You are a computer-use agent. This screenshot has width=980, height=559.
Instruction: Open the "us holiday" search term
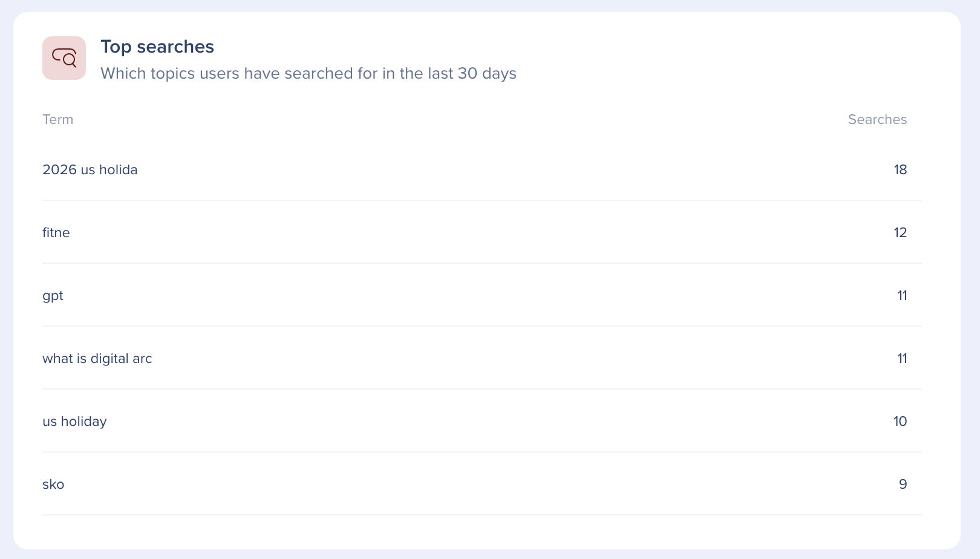pos(74,422)
